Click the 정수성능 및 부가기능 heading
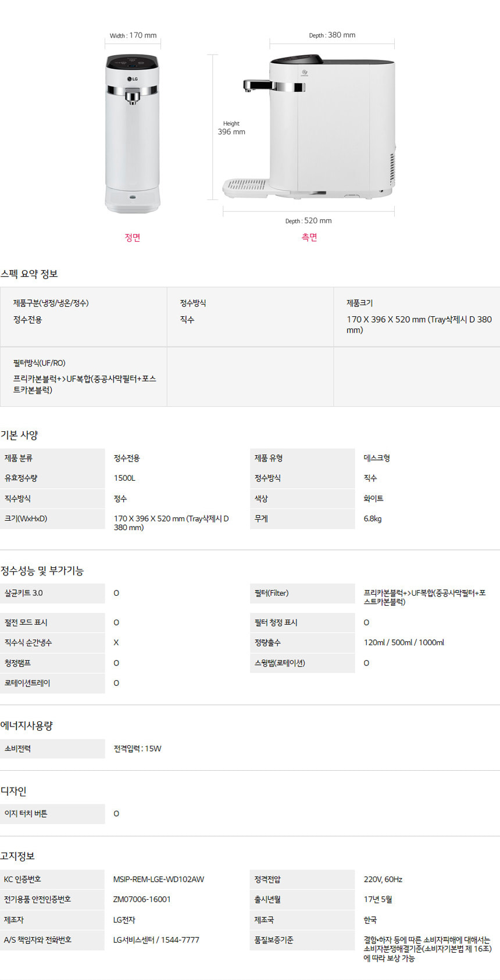 coord(42,571)
